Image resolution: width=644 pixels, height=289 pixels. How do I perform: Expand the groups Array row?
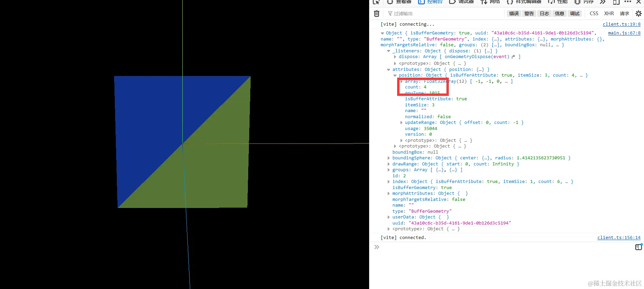[389, 170]
